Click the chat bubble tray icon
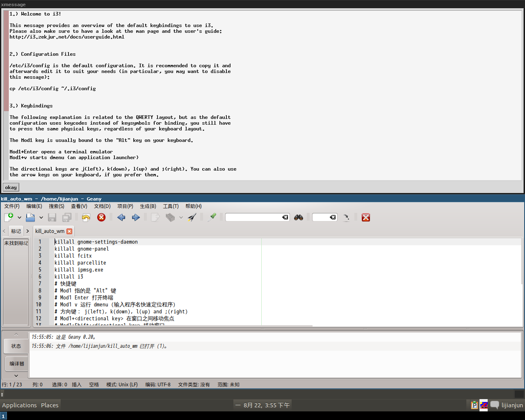The height and width of the screenshot is (420, 525). click(495, 405)
